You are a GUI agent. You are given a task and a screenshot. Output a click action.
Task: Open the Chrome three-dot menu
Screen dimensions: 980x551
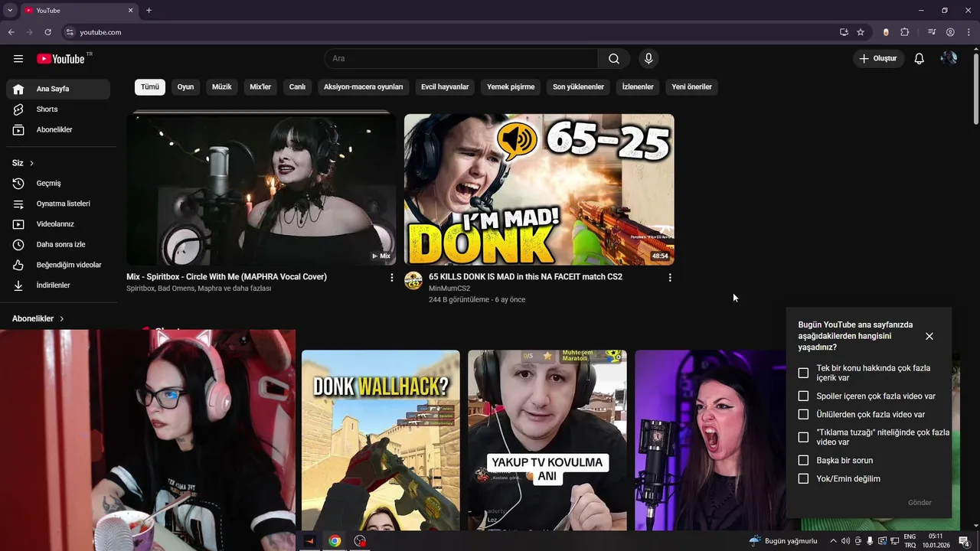pyautogui.click(x=969, y=32)
